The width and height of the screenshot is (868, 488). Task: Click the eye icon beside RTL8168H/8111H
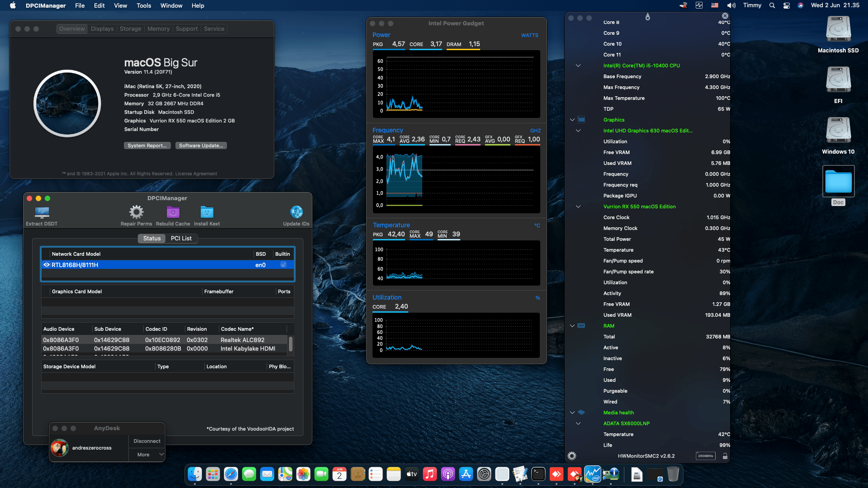click(x=47, y=265)
